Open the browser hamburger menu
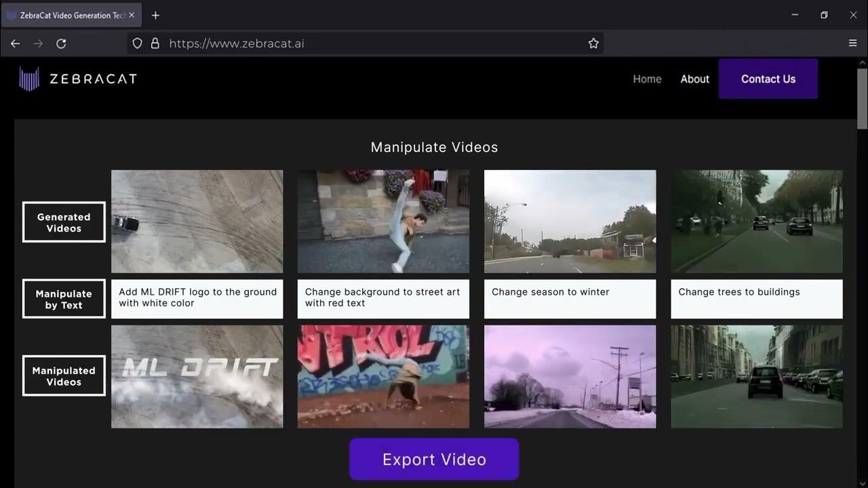 [853, 43]
